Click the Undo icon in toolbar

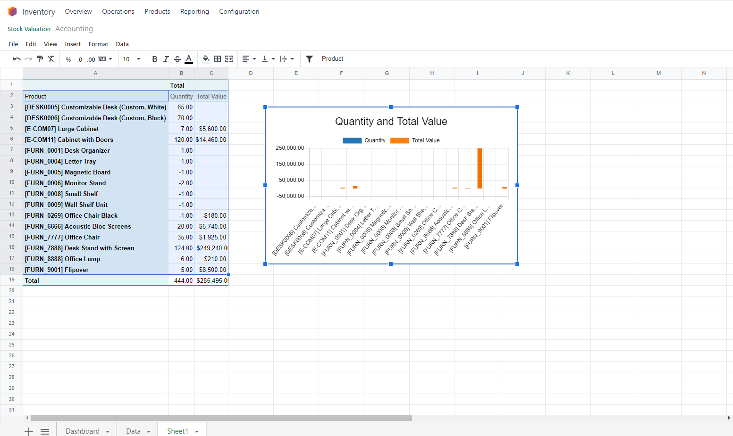coord(16,59)
